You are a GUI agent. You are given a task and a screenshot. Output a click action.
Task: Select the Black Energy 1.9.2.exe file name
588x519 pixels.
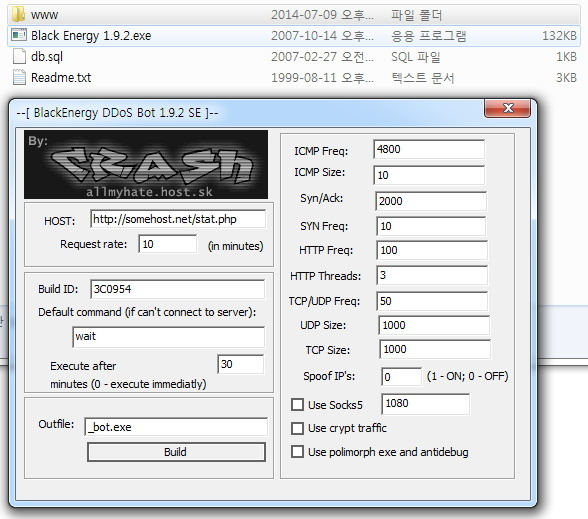click(91, 36)
